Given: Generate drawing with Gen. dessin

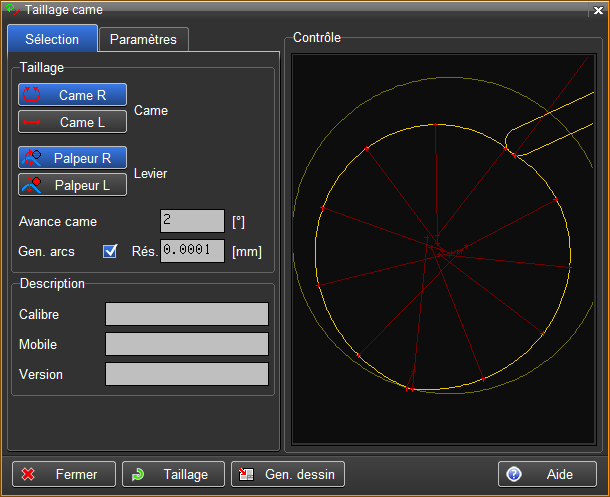Looking at the screenshot, I should pos(288,474).
